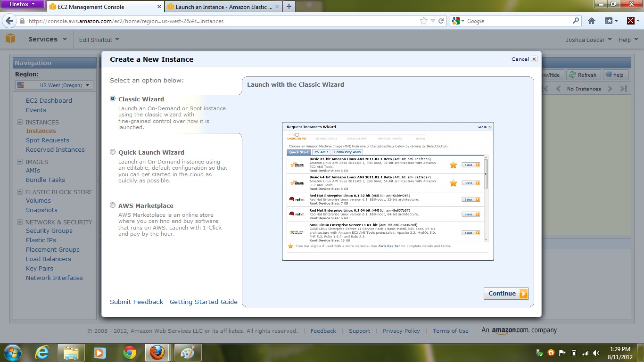Collapse the IMAGES navigation section
This screenshot has height=362, width=644.
pyautogui.click(x=20, y=162)
